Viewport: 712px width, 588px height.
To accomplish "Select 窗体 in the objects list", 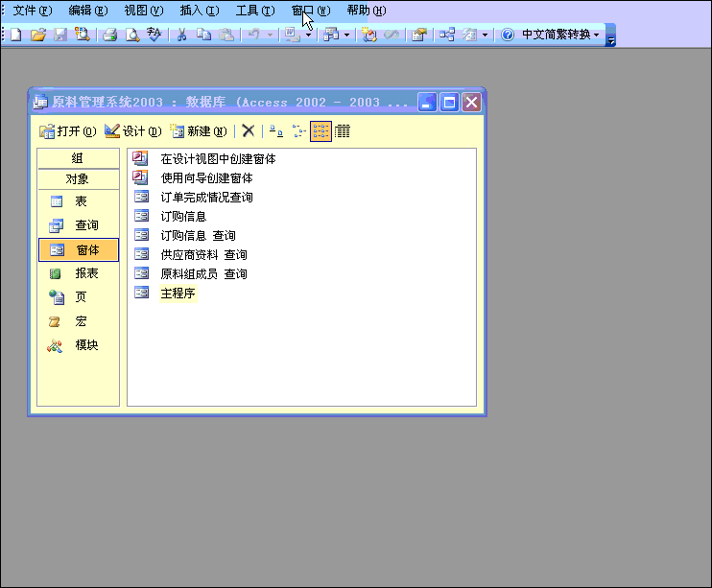I will tap(78, 249).
